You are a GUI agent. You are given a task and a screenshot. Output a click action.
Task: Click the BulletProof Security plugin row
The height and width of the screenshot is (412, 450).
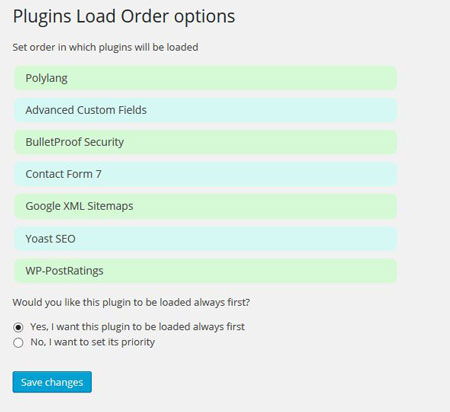point(205,142)
